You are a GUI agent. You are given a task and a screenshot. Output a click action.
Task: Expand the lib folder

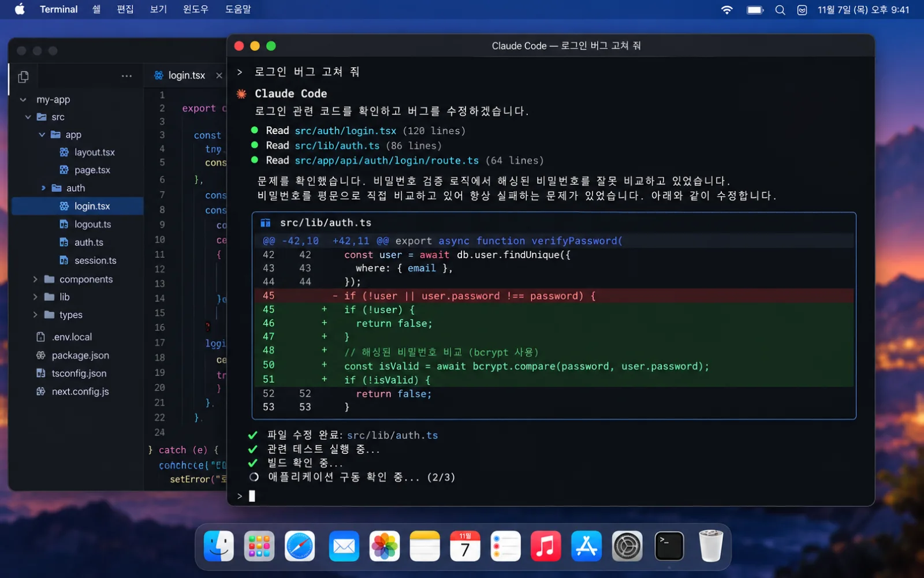[35, 297]
